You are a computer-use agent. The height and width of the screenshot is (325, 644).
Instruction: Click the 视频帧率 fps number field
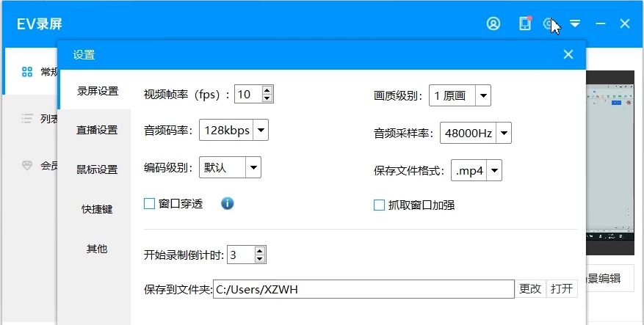248,95
